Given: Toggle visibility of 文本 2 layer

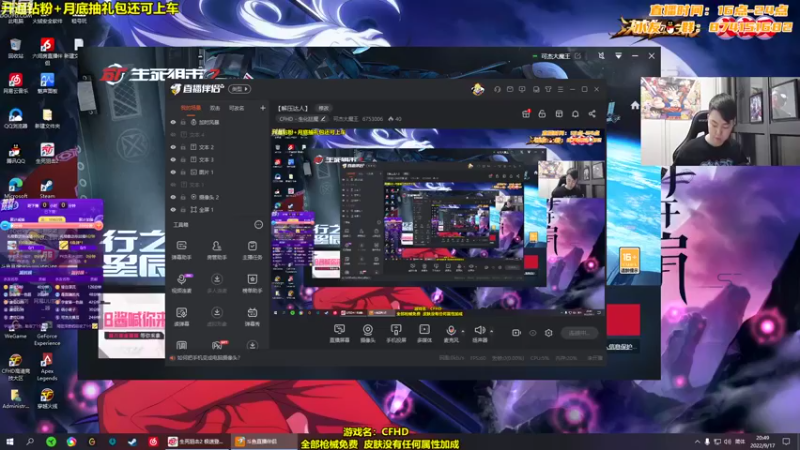Looking at the screenshot, I should (173, 147).
